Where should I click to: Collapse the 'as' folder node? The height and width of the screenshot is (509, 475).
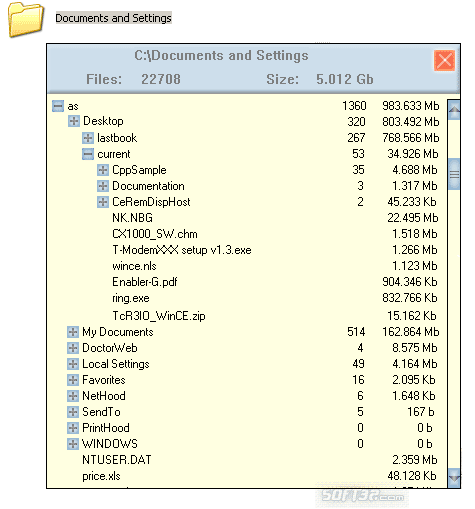pos(58,106)
